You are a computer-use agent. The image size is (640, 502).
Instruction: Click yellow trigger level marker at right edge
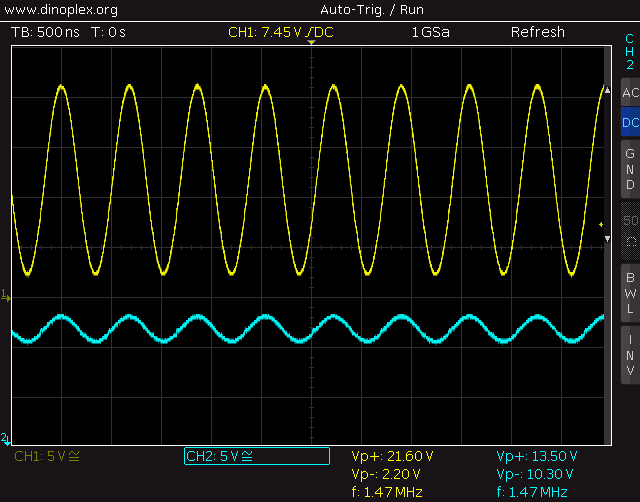pyautogui.click(x=600, y=224)
